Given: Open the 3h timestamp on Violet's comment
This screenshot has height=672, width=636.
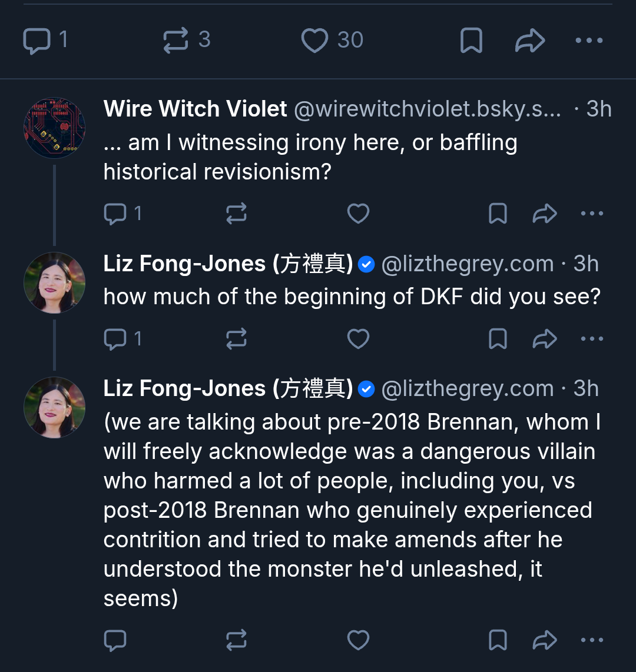Looking at the screenshot, I should 598,109.
